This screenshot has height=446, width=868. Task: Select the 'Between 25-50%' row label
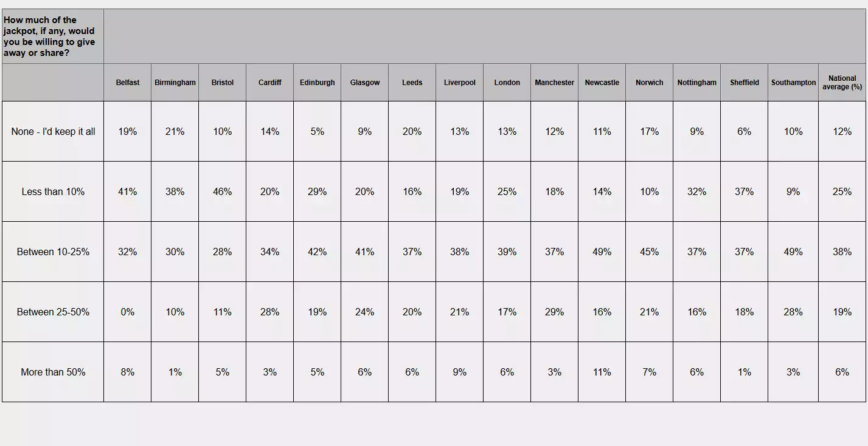53,312
